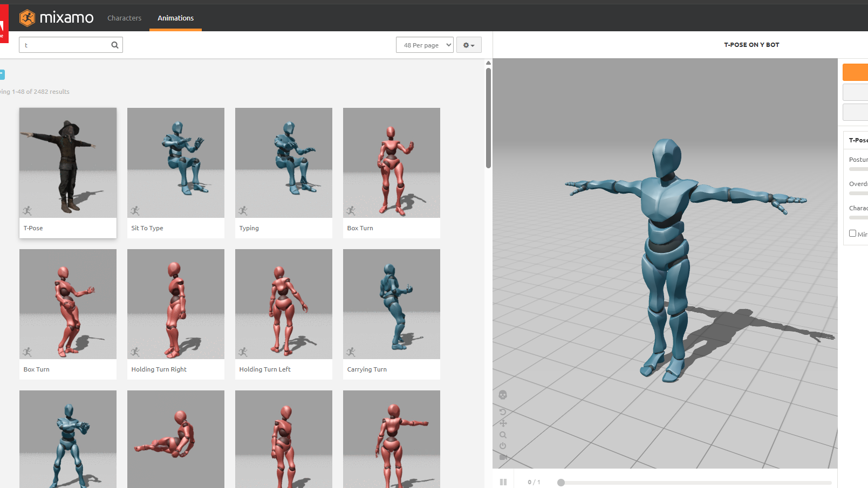Toggle the Mirror checkbox
Screen dimensions: 868x488
pos(852,233)
